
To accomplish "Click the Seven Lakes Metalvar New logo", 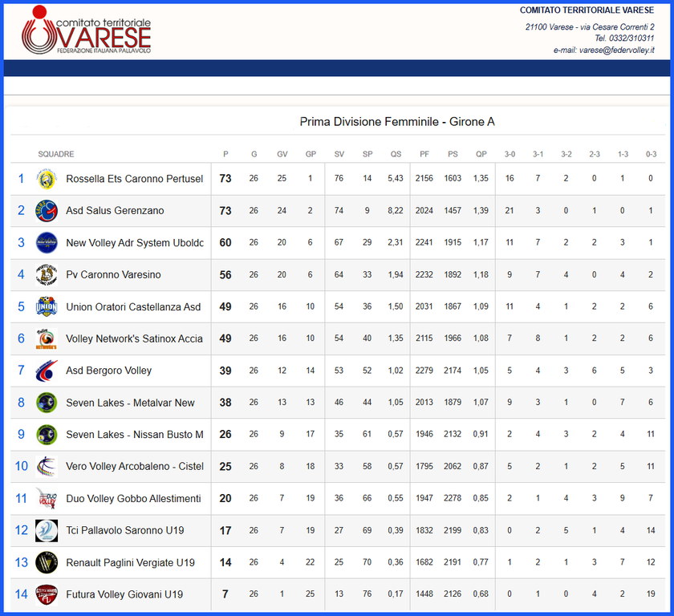I will click(47, 403).
